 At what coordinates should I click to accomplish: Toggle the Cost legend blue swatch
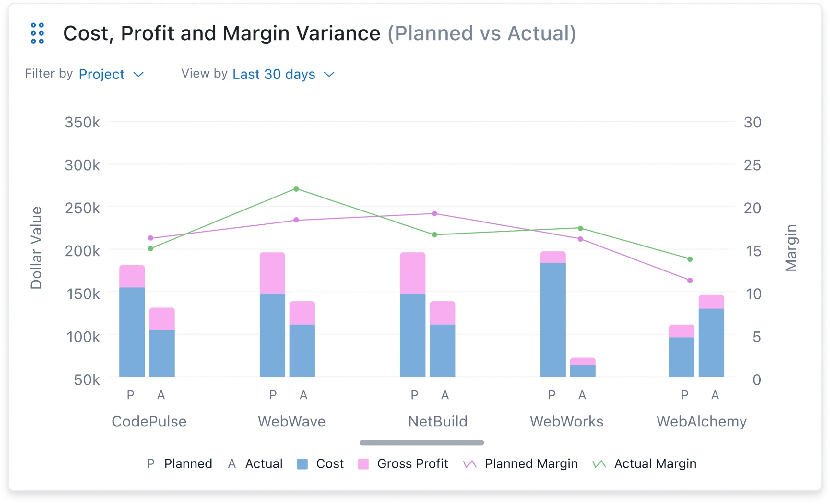click(x=302, y=464)
